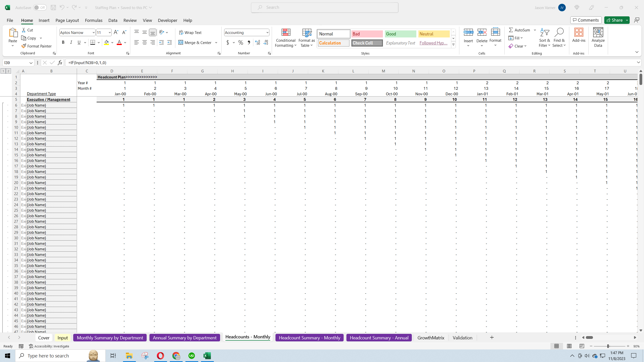This screenshot has width=644, height=362.
Task: Toggle Bold formatting
Action: tap(63, 42)
